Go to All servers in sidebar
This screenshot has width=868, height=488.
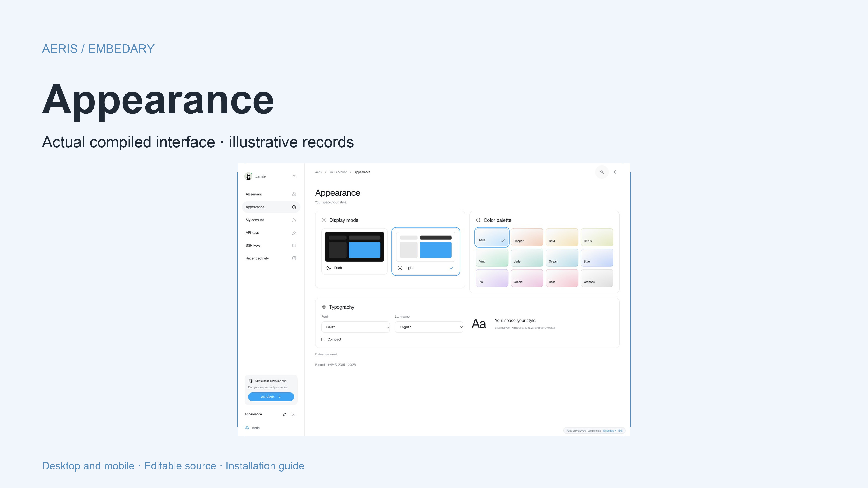pyautogui.click(x=271, y=194)
